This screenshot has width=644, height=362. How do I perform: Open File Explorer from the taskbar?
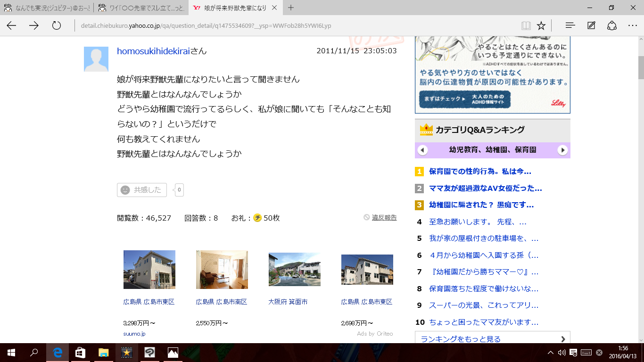coord(104,352)
